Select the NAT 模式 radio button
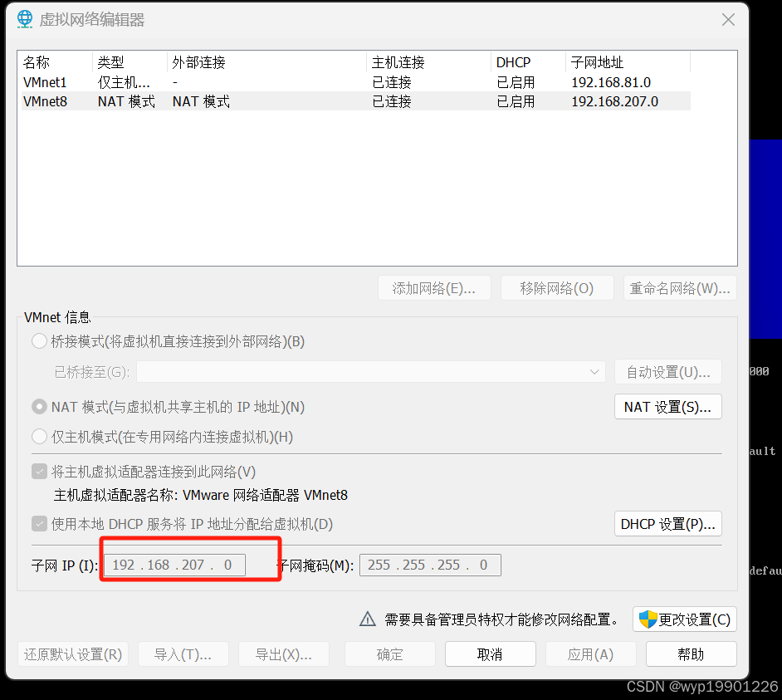Image resolution: width=782 pixels, height=700 pixels. click(x=39, y=407)
